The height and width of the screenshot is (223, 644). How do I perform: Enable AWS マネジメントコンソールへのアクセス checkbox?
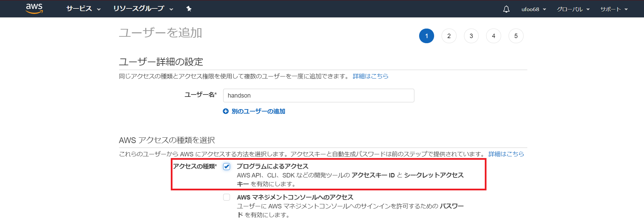[x=227, y=197]
